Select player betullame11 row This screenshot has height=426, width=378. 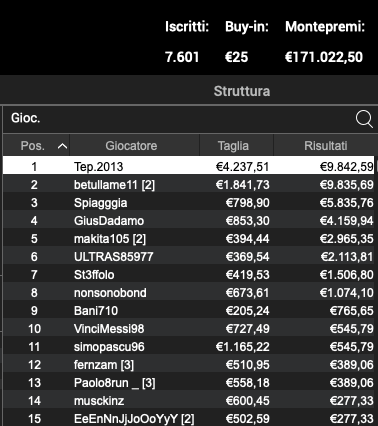pos(189,184)
